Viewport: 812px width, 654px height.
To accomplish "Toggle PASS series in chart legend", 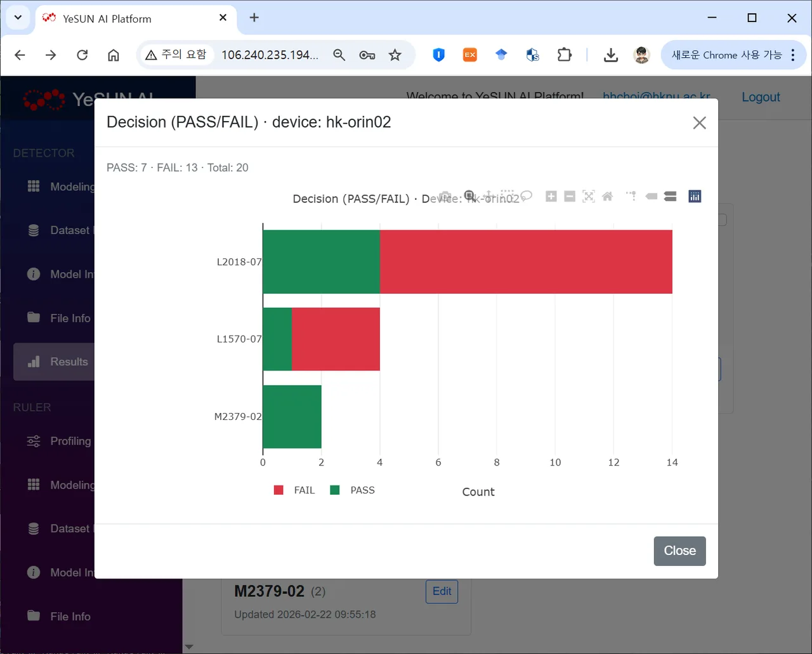I will 353,490.
